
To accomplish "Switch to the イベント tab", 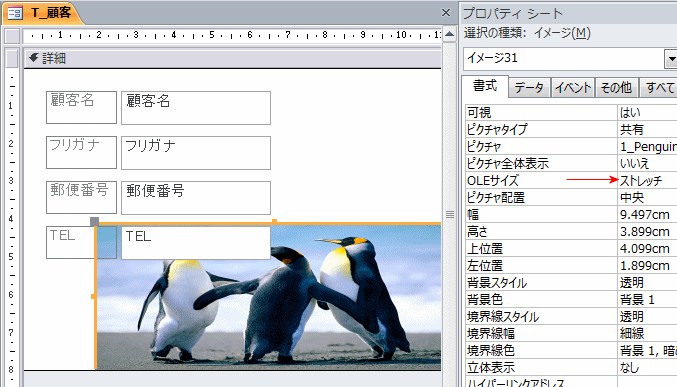I will (x=573, y=88).
